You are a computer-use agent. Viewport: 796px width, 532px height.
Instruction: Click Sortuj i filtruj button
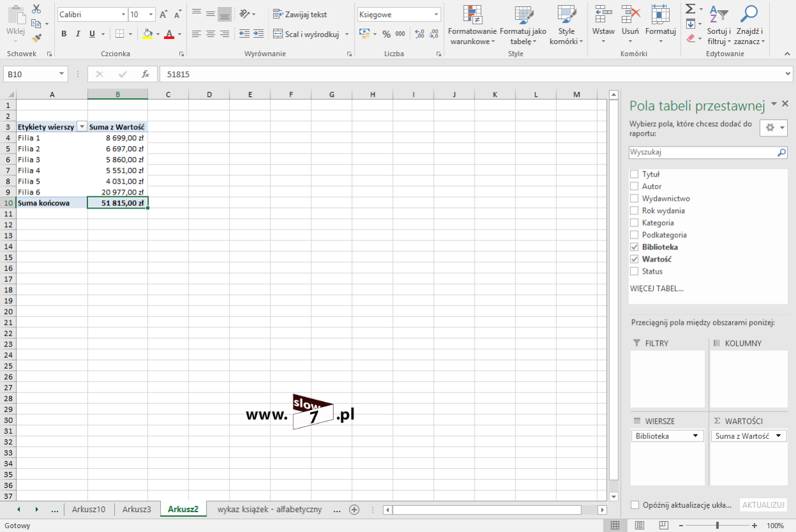click(719, 26)
